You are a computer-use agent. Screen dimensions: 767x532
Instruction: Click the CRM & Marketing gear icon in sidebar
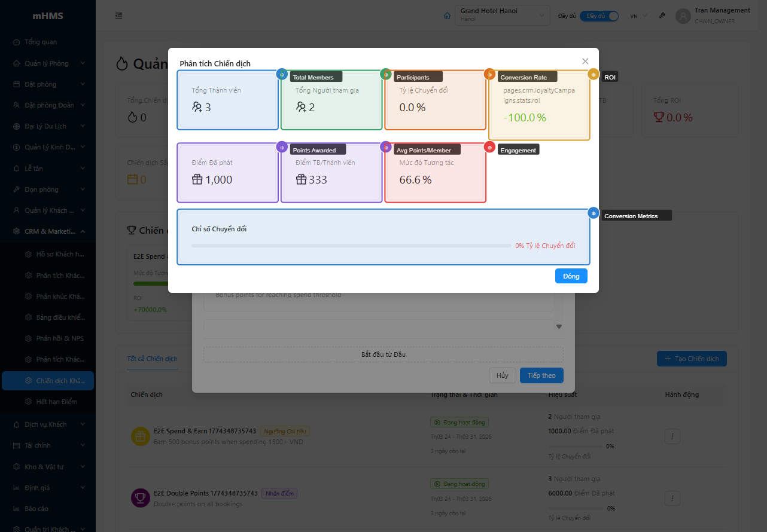pos(18,231)
